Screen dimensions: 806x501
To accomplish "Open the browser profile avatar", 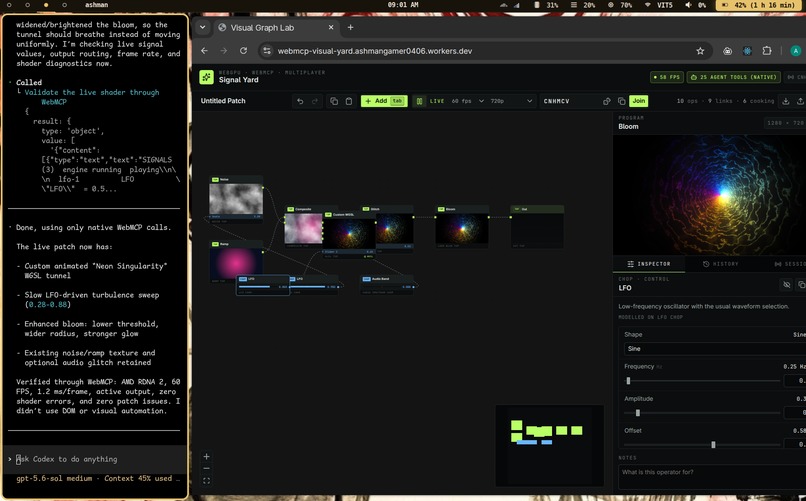I will [x=796, y=51].
